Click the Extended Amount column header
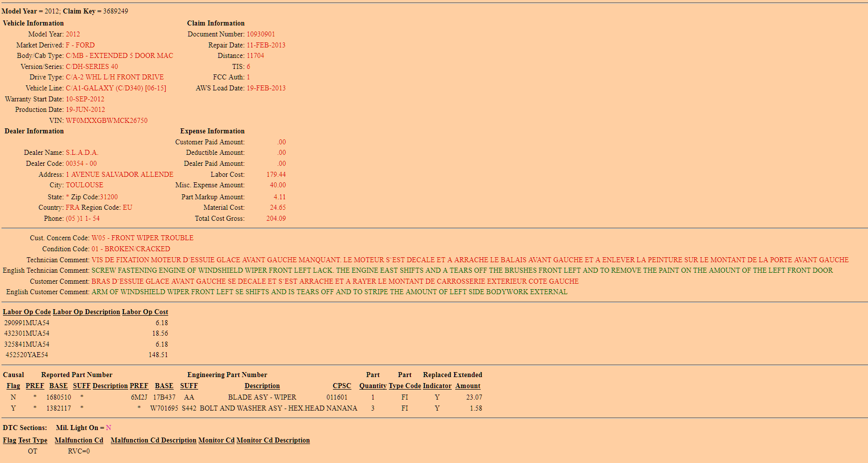This screenshot has width=868, height=463. click(x=468, y=386)
